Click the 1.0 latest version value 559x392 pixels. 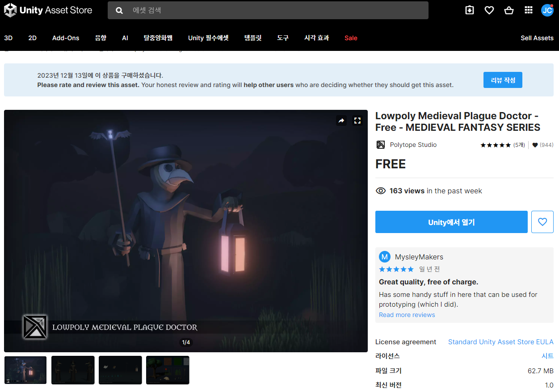point(549,385)
